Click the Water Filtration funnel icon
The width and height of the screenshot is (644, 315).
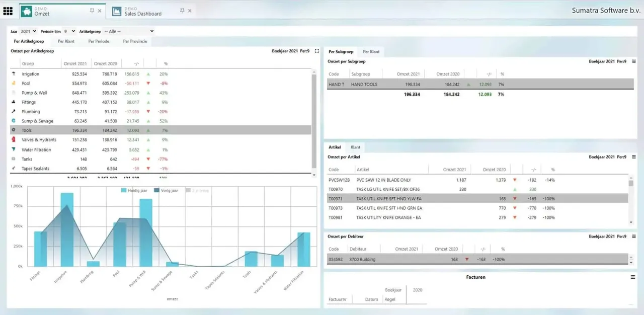14,149
